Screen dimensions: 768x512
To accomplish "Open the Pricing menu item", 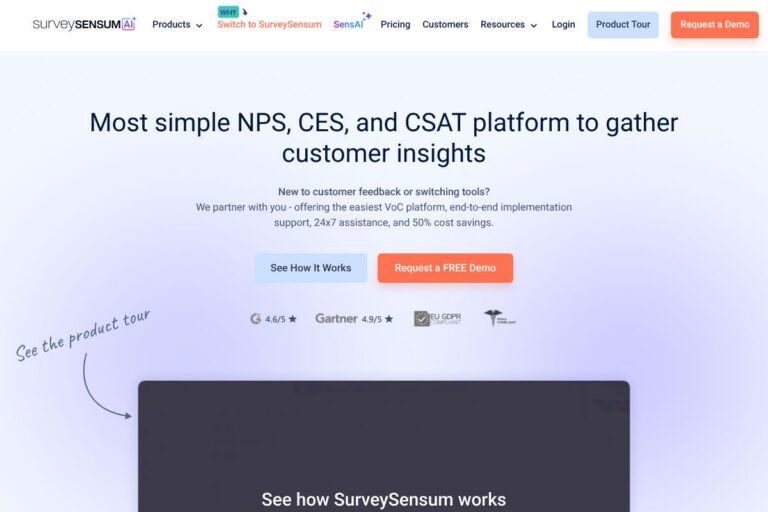I will tap(395, 24).
